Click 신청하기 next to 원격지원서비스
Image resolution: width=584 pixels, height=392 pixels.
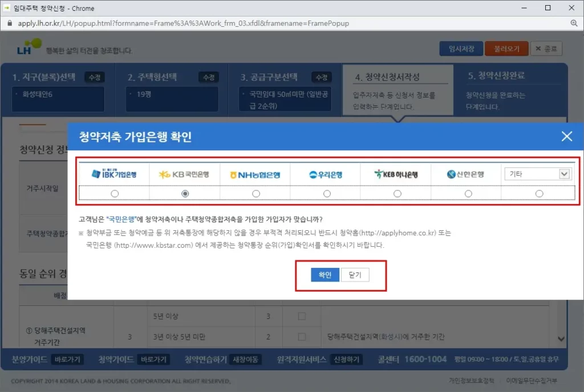[346, 360]
